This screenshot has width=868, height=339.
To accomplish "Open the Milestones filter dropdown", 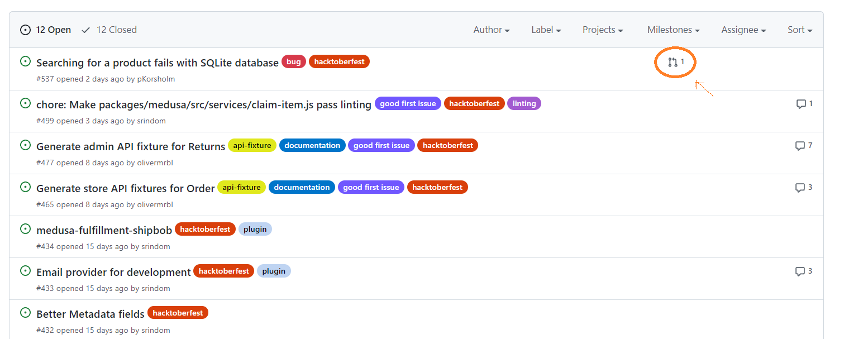I will [673, 30].
